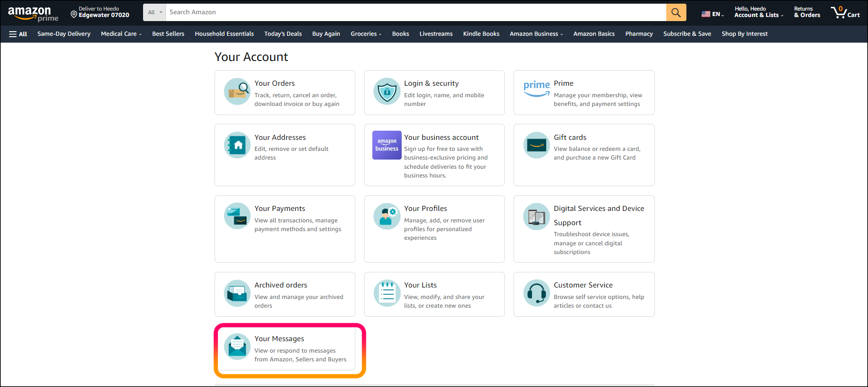Screen dimensions: 868x387
Task: Open Customer Service heading link
Action: 583,285
